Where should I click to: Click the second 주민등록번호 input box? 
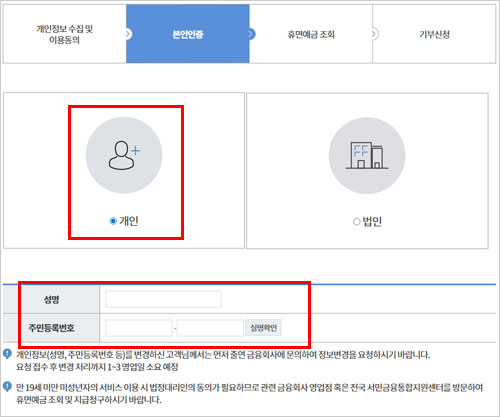210,328
